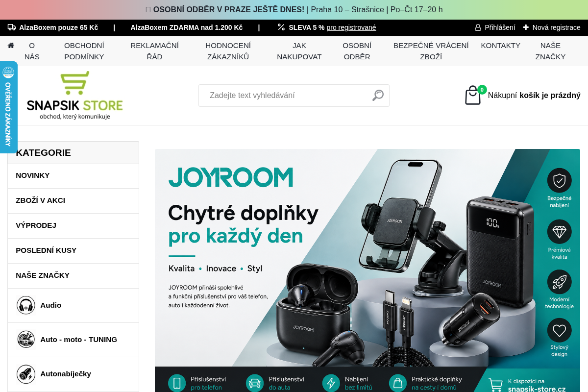Click the Moderní technologie rocket icon
The width and height of the screenshot is (588, 392).
click(x=559, y=282)
